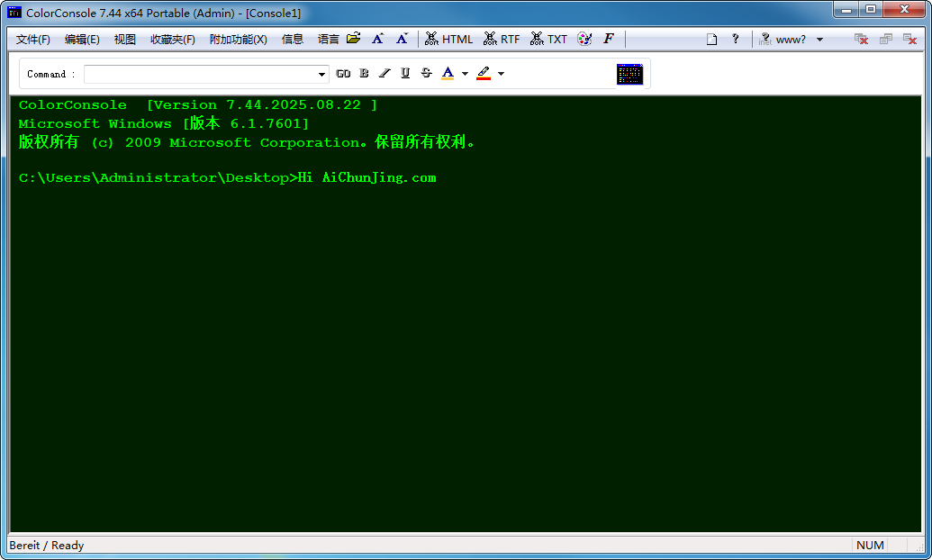This screenshot has width=932, height=560.
Task: Expand the www? dropdown arrow
Action: 819,40
